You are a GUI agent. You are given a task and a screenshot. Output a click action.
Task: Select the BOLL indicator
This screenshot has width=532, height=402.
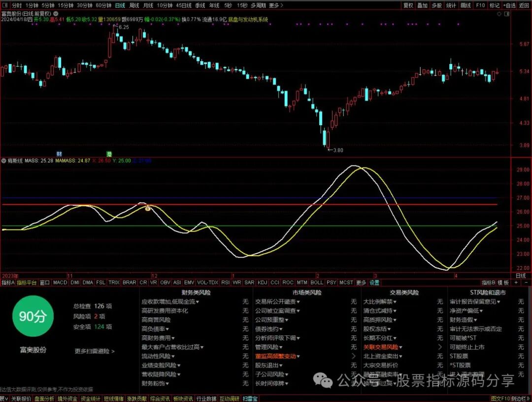[317, 283]
